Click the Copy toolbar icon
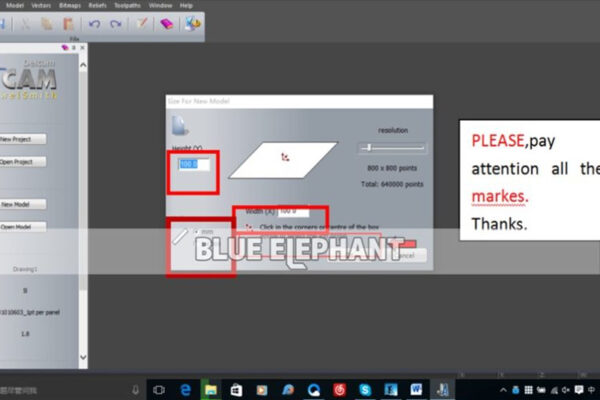Viewport: 600px width, 400px height. (47, 24)
